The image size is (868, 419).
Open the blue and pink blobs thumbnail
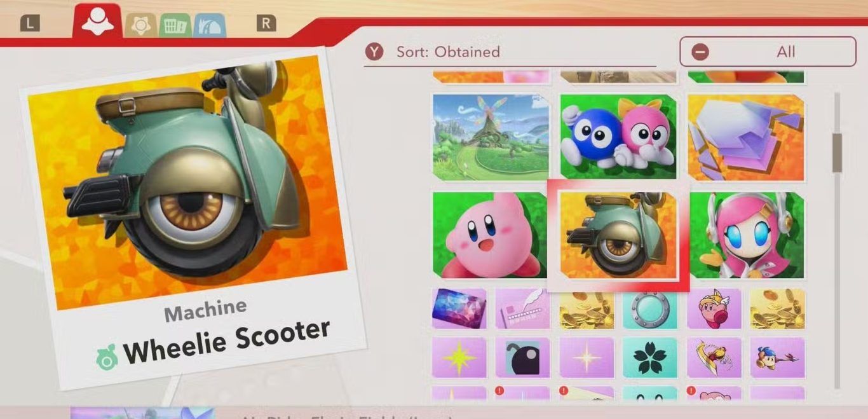click(618, 137)
